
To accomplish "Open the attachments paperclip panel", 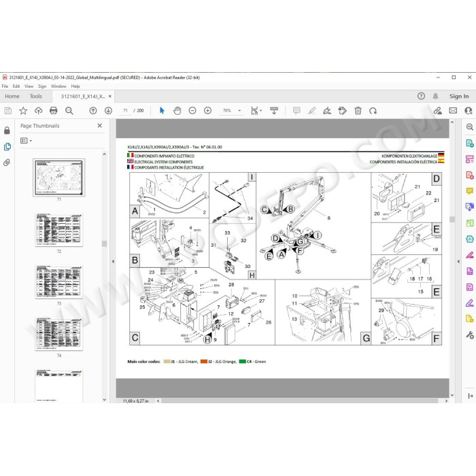I will point(7,163).
